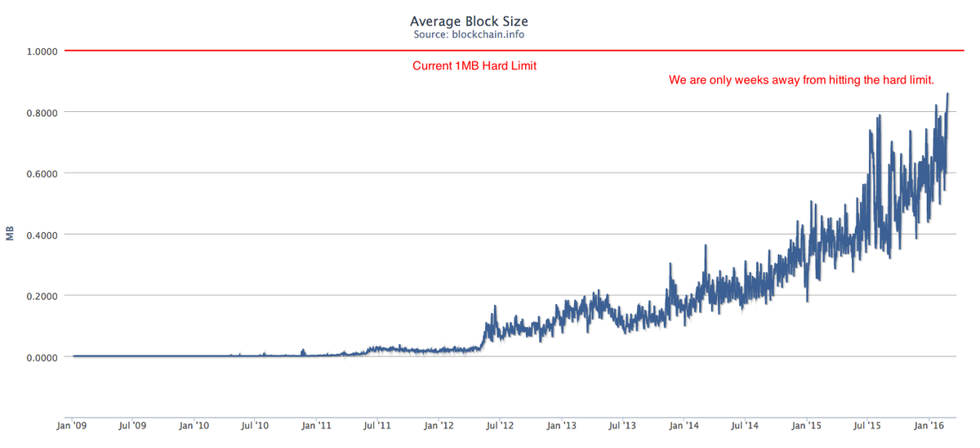Click the 0.4000 y-axis label
This screenshot has height=448, width=980.
click(42, 235)
